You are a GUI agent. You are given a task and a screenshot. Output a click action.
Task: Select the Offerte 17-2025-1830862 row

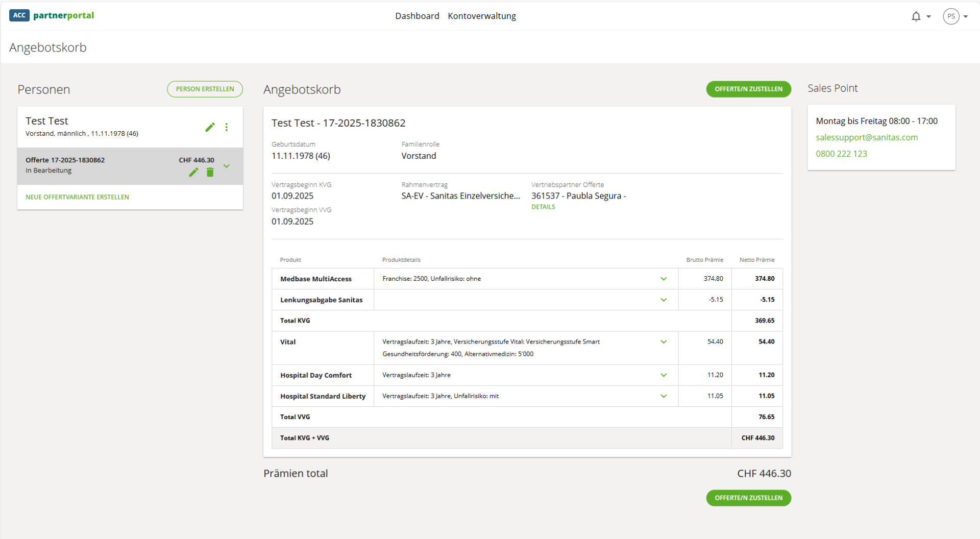click(130, 166)
